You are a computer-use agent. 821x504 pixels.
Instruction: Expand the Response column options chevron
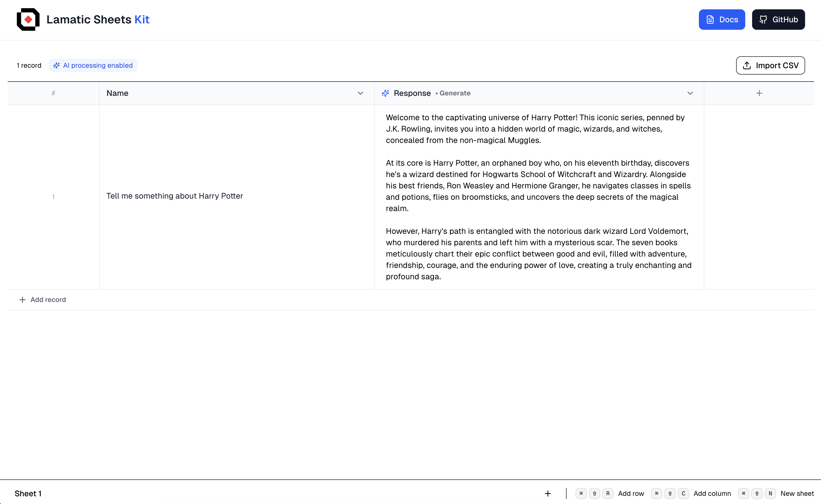point(690,93)
